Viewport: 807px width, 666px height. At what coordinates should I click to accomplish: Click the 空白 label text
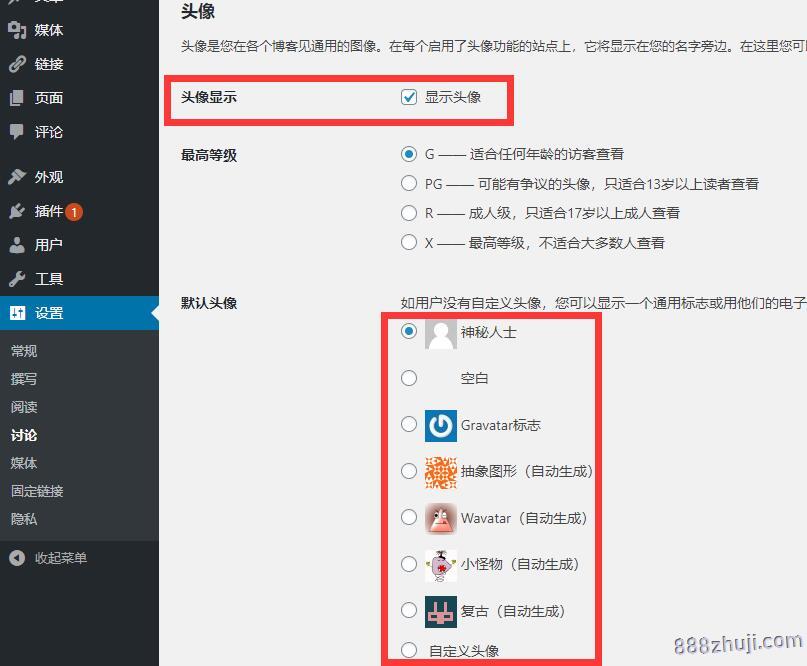(475, 378)
